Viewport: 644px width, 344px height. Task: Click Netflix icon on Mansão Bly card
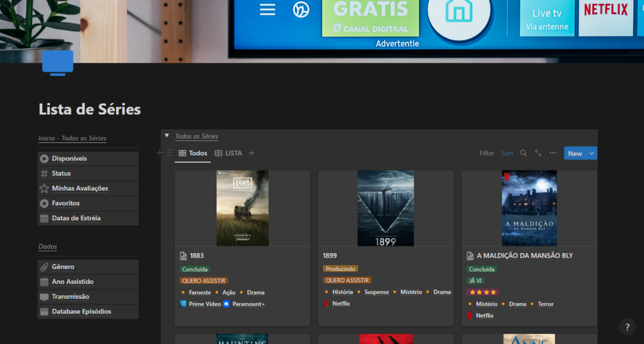click(470, 315)
